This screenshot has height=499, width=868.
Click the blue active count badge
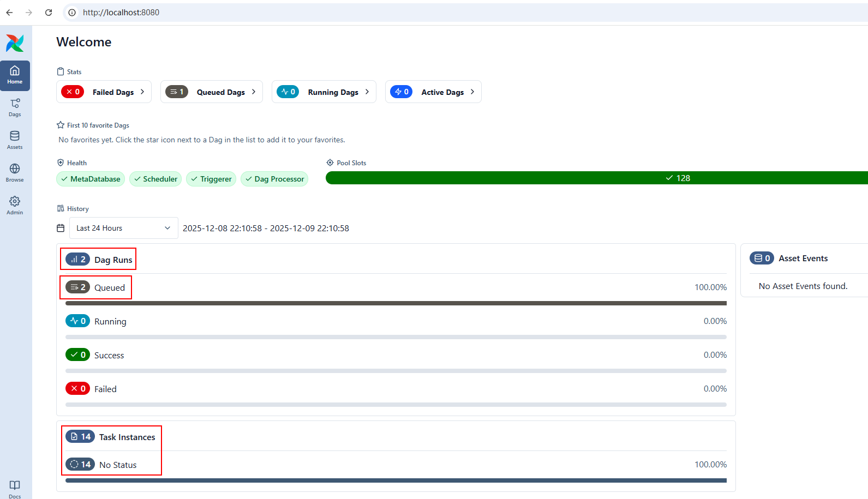(402, 92)
